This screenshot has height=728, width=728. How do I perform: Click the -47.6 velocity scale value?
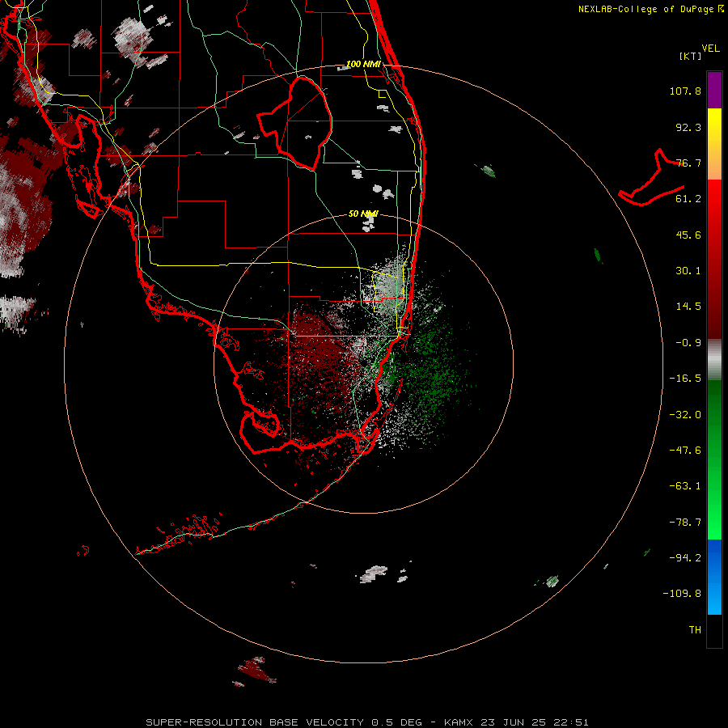[x=685, y=451]
